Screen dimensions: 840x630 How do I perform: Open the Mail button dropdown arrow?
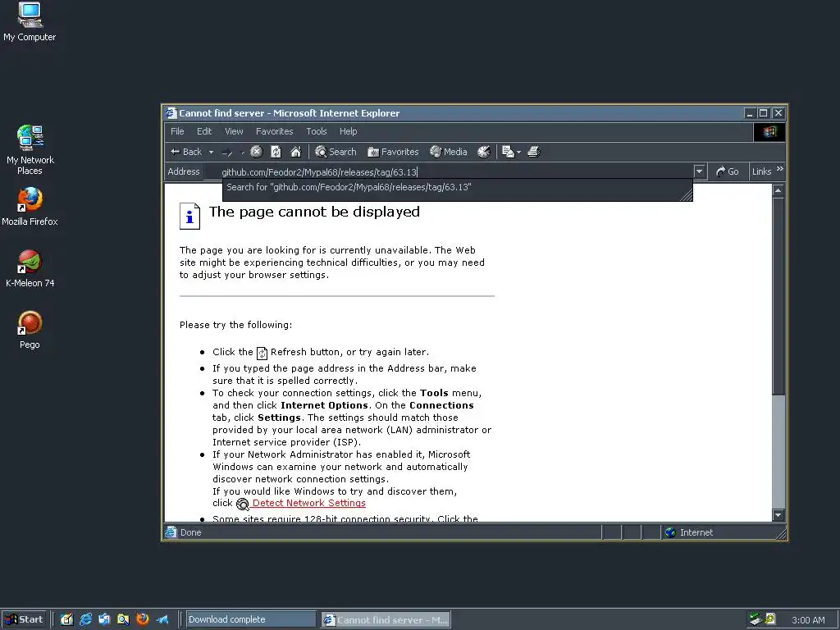point(518,153)
